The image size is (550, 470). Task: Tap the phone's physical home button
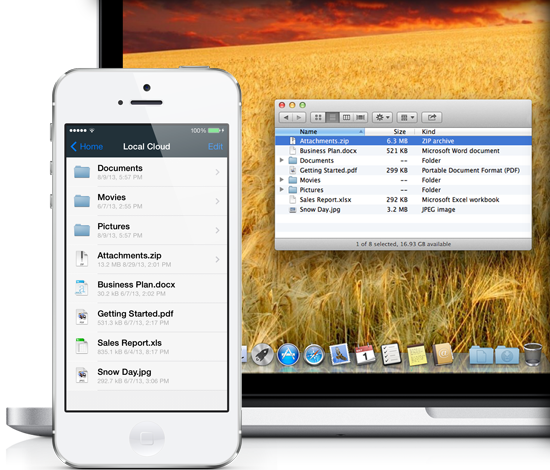point(147,438)
